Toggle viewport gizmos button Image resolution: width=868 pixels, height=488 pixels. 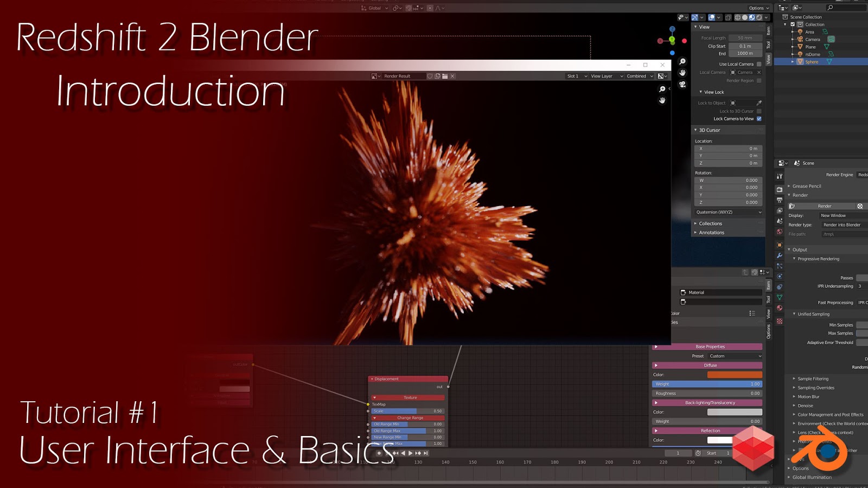694,17
